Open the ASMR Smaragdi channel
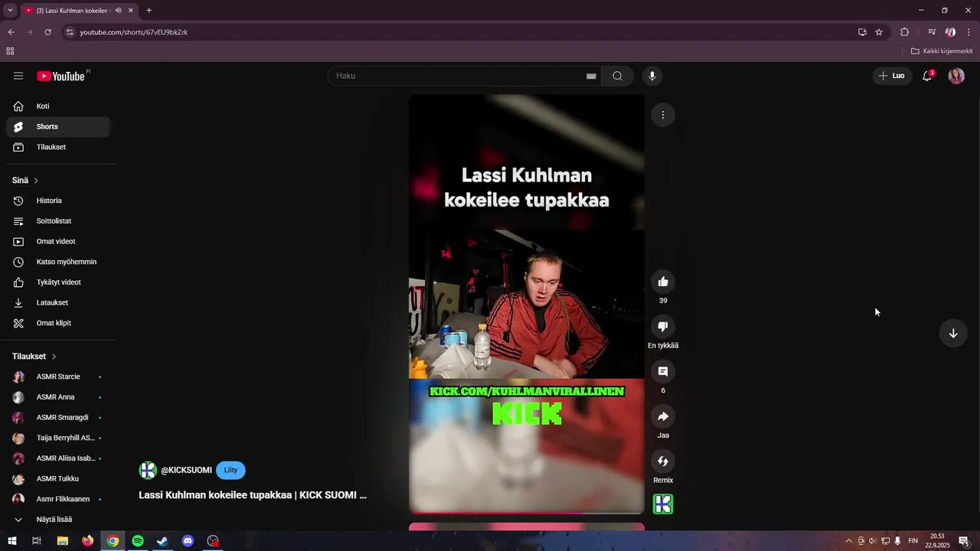Screen dimensions: 980x551 (58, 418)
